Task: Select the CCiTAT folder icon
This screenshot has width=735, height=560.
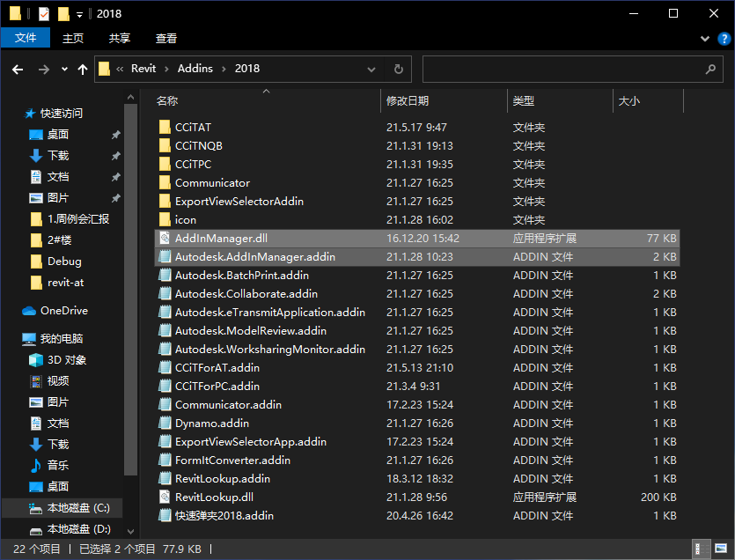Action: [165, 127]
